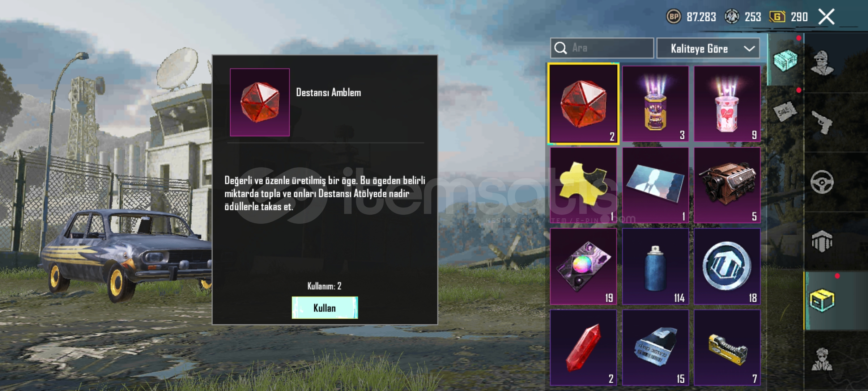This screenshot has height=391, width=868.
Task: Open the steering wheel vehicles tab
Action: coord(822,182)
